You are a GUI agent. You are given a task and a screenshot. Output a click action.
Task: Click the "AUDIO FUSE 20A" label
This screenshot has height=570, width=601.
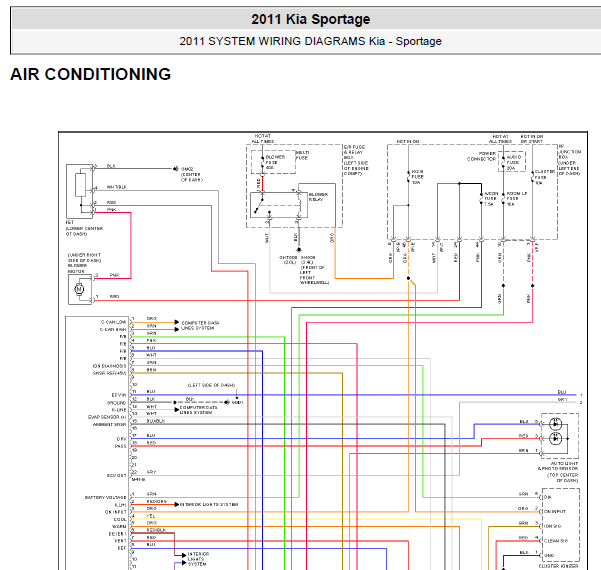pos(514,163)
